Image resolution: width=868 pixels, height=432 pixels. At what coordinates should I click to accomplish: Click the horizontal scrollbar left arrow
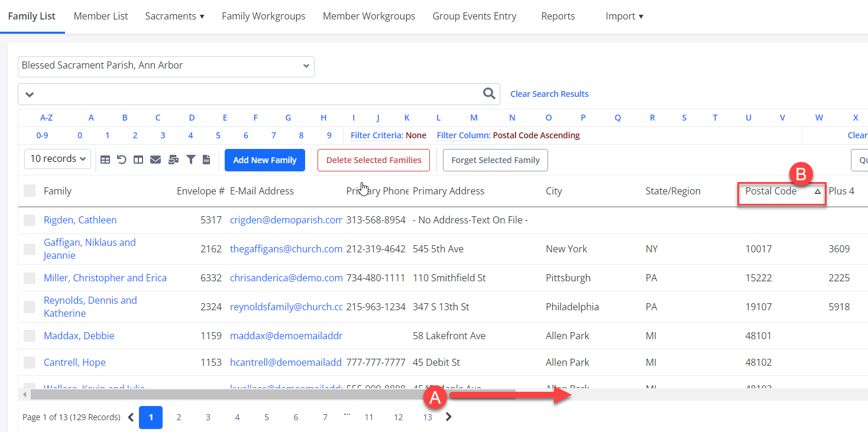[25, 394]
